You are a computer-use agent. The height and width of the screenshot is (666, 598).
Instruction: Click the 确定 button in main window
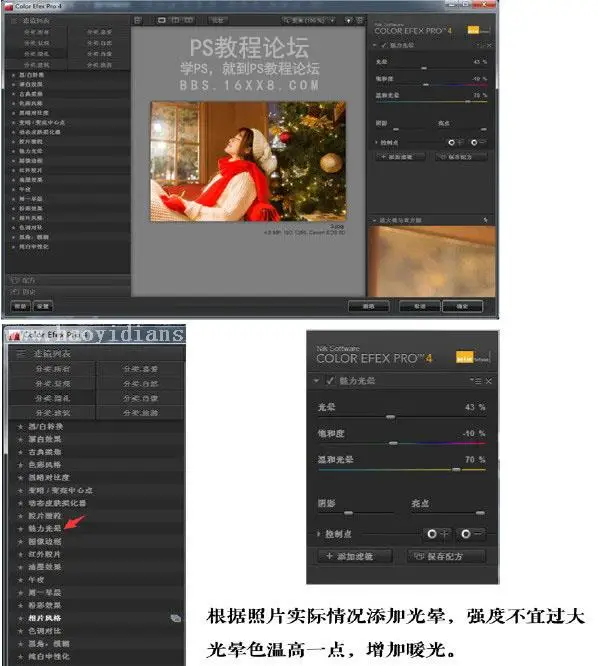[462, 306]
